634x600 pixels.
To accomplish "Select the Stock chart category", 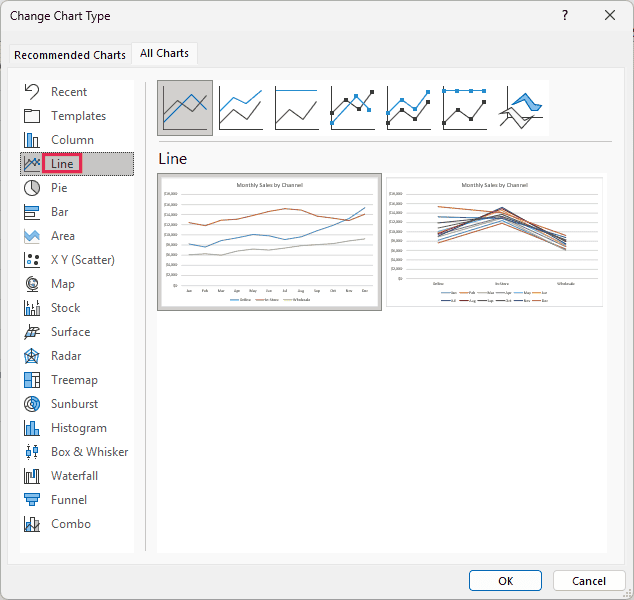I will [77, 308].
